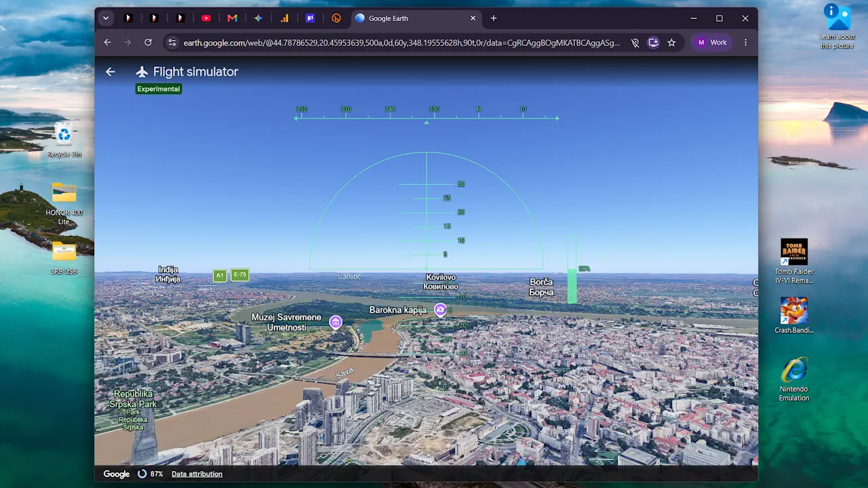Open the Work profile menu
Screen dimensions: 868x488
(712, 43)
